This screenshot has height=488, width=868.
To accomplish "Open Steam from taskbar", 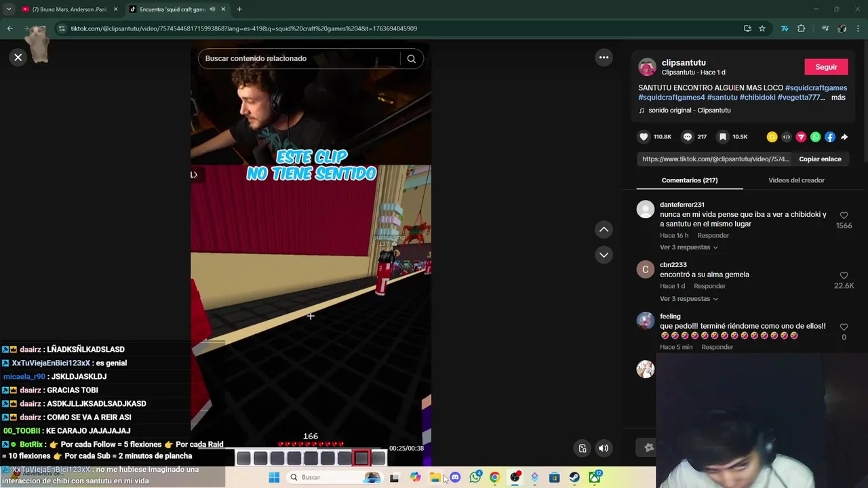I will (574, 477).
